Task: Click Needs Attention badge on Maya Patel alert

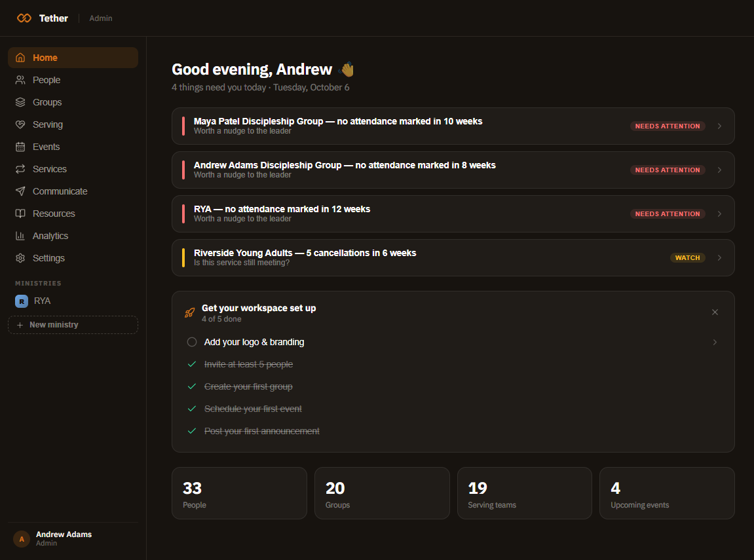Action: [x=668, y=126]
